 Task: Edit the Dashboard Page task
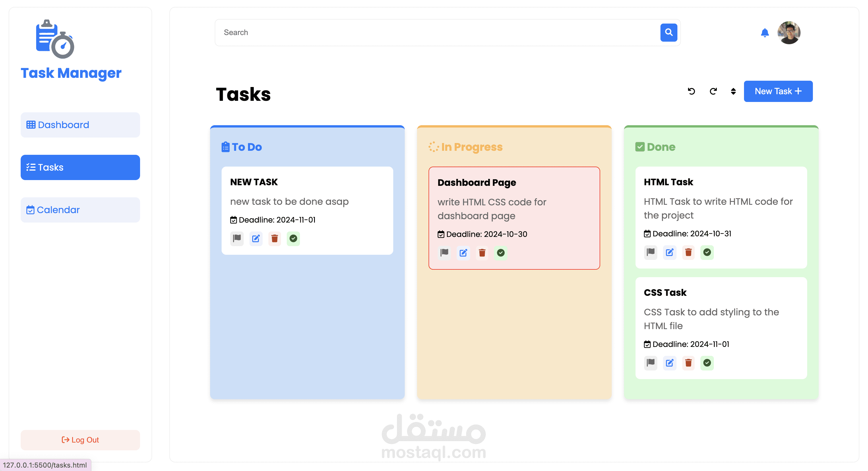pyautogui.click(x=463, y=252)
